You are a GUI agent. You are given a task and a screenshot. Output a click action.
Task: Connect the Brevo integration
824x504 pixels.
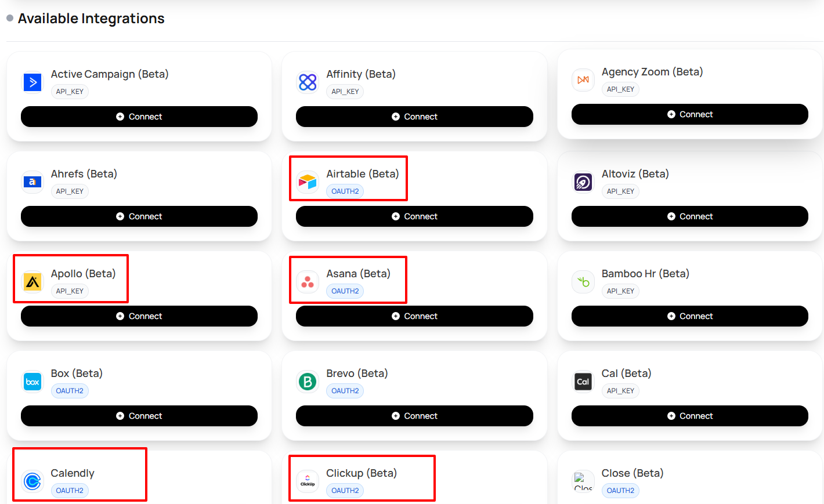(x=414, y=416)
